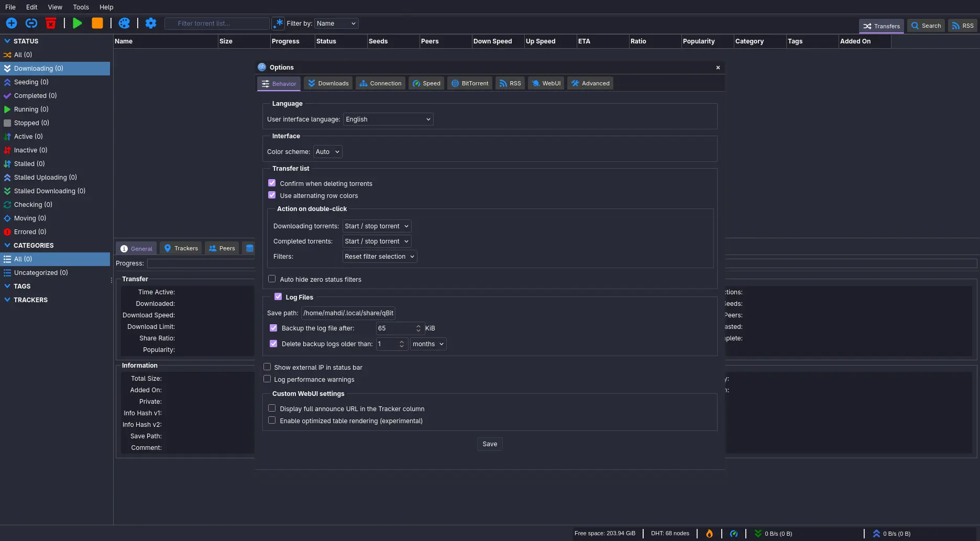This screenshot has height=541, width=980.
Task: Click the log backup size spinner up arrow
Action: pyautogui.click(x=417, y=326)
